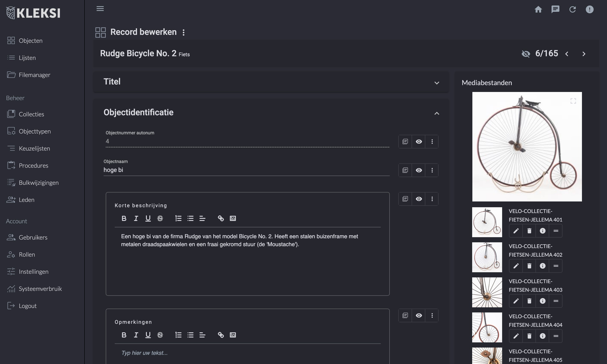Collapse the Titel section using chevron
Viewport: 607px width, 364px height.
tap(437, 82)
